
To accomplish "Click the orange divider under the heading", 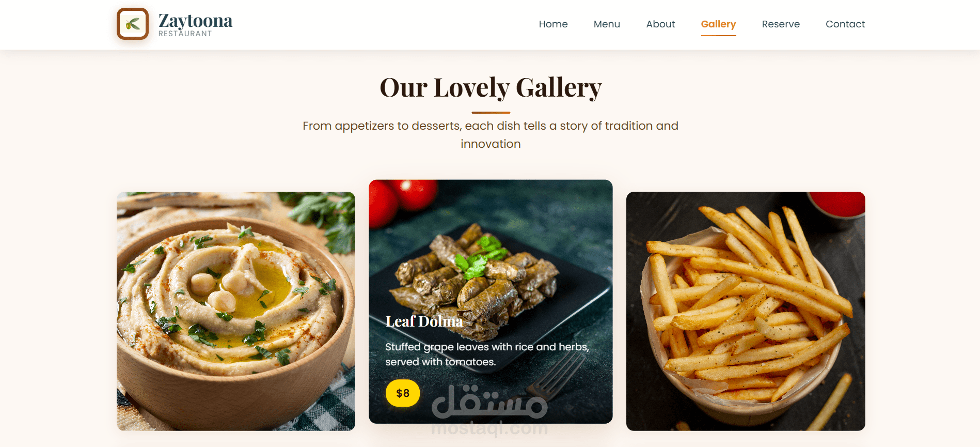I will coord(491,112).
